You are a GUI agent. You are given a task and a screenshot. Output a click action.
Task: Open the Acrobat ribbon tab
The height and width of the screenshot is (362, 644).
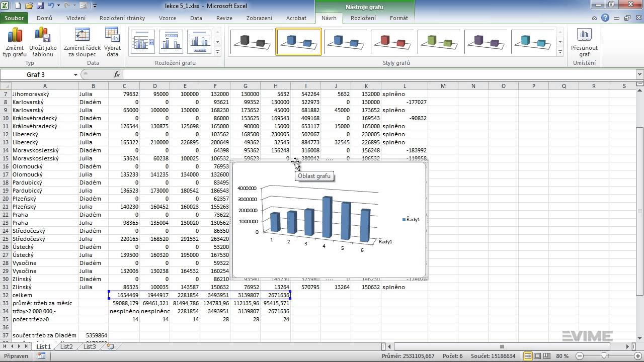click(x=296, y=18)
